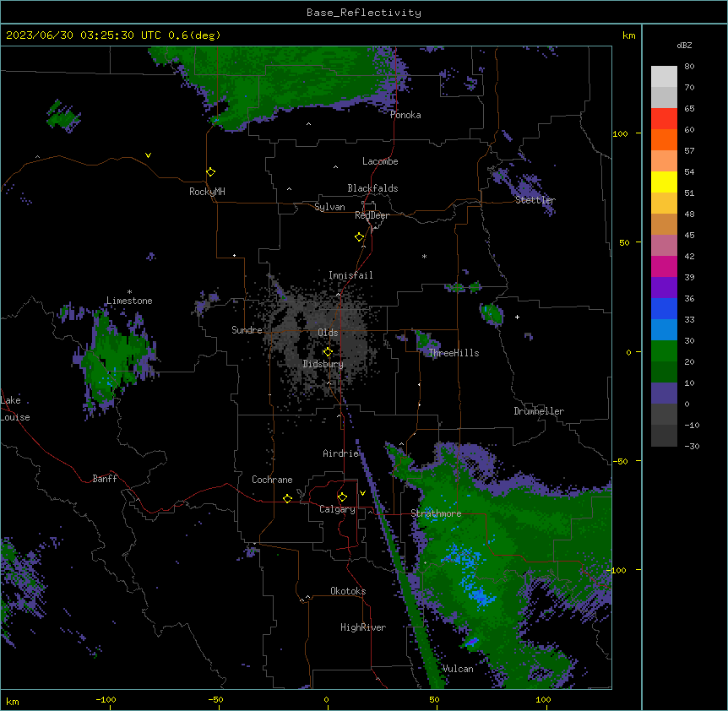Click the Didsbury town label
The height and width of the screenshot is (711, 728).
[323, 364]
